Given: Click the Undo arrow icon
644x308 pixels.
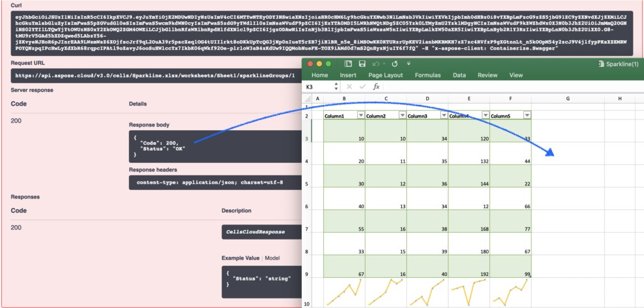Looking at the screenshot, I should [x=376, y=63].
